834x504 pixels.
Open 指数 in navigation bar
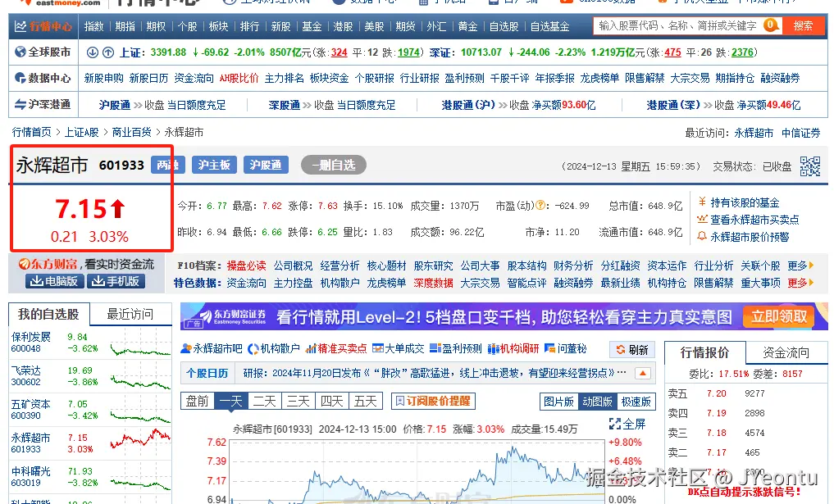click(94, 26)
